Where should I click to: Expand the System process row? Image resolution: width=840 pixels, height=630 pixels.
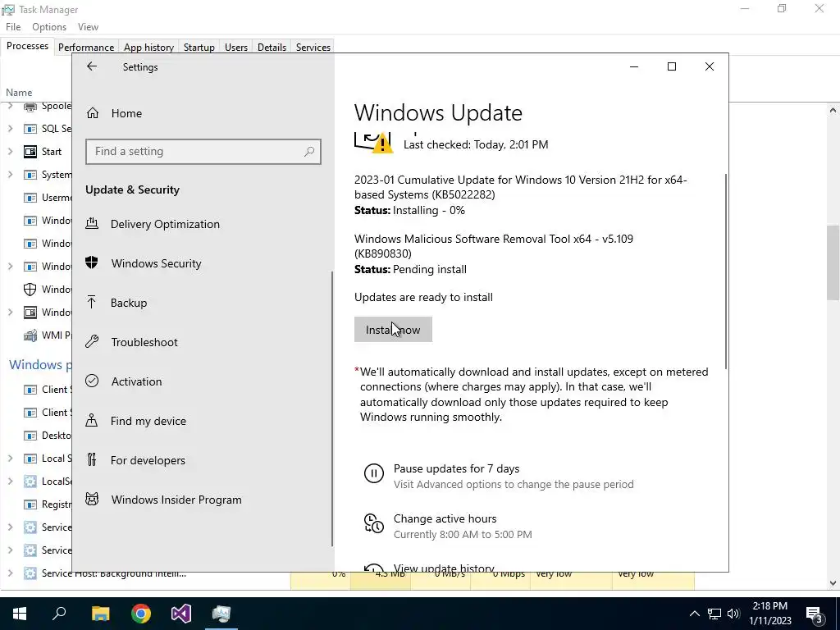coord(10,175)
